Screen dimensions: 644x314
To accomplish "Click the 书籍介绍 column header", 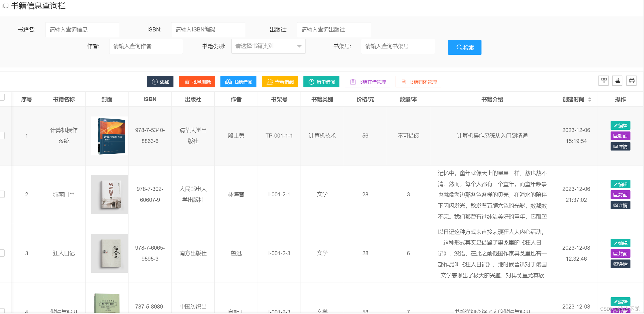I will coord(492,99).
